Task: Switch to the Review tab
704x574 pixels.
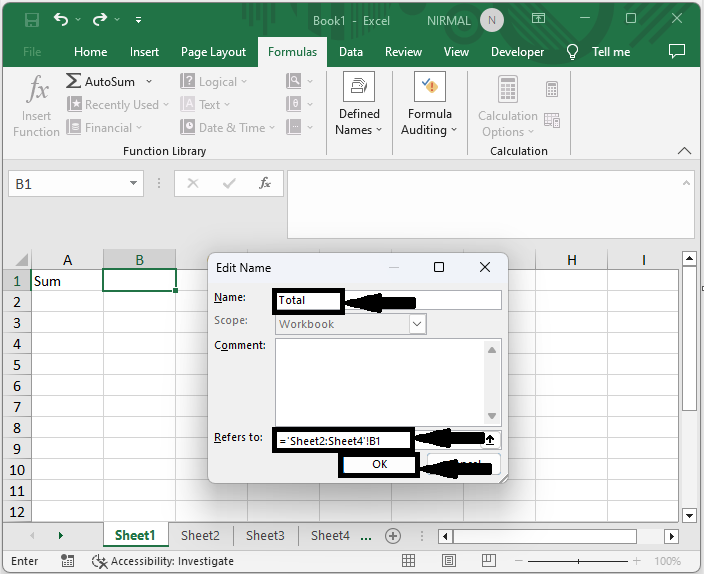Action: (x=403, y=52)
